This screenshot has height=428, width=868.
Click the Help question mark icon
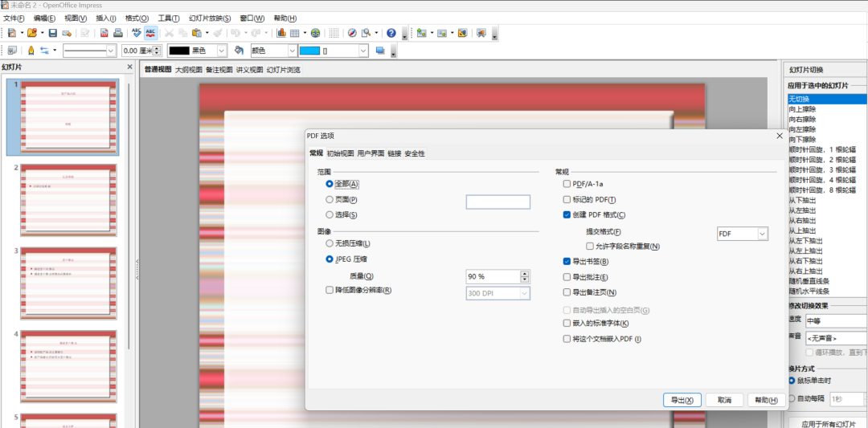[x=391, y=33]
